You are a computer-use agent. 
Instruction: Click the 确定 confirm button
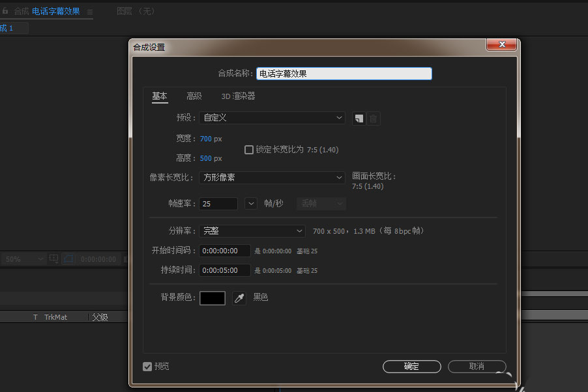[411, 366]
